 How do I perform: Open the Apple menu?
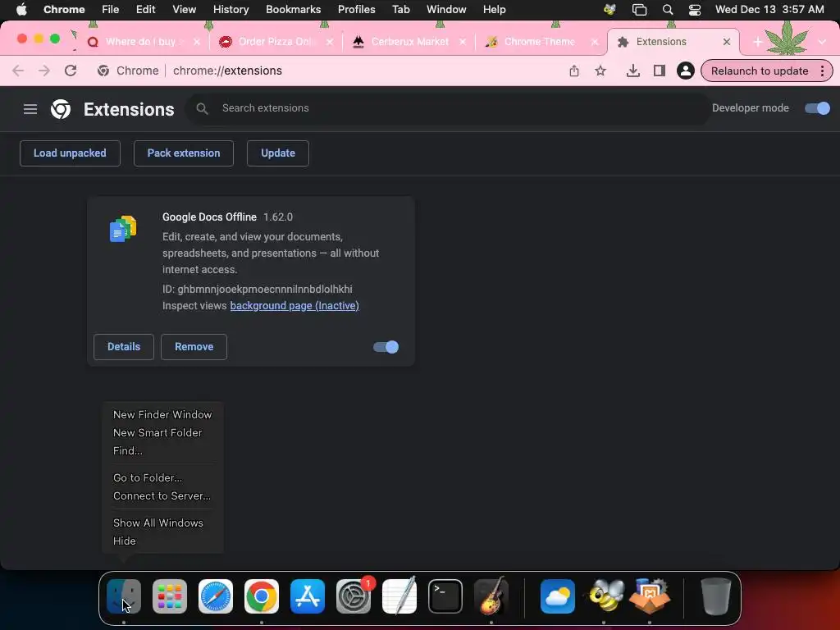pyautogui.click(x=21, y=10)
